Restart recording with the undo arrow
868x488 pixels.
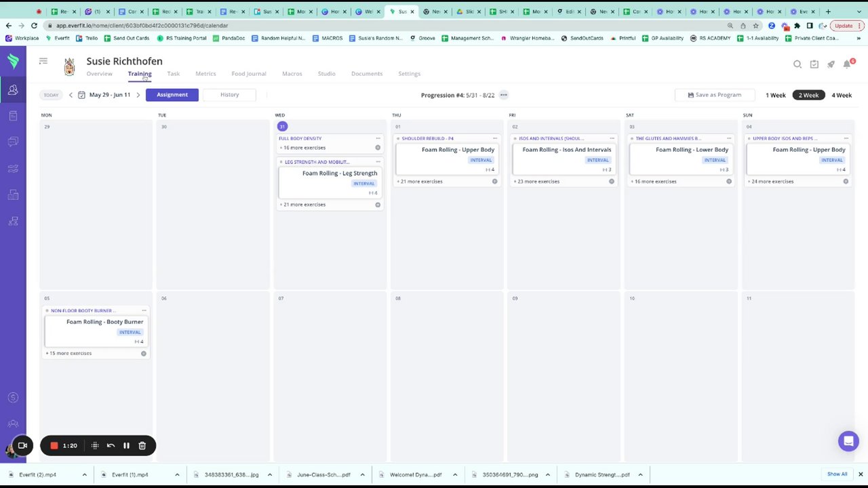pyautogui.click(x=111, y=446)
